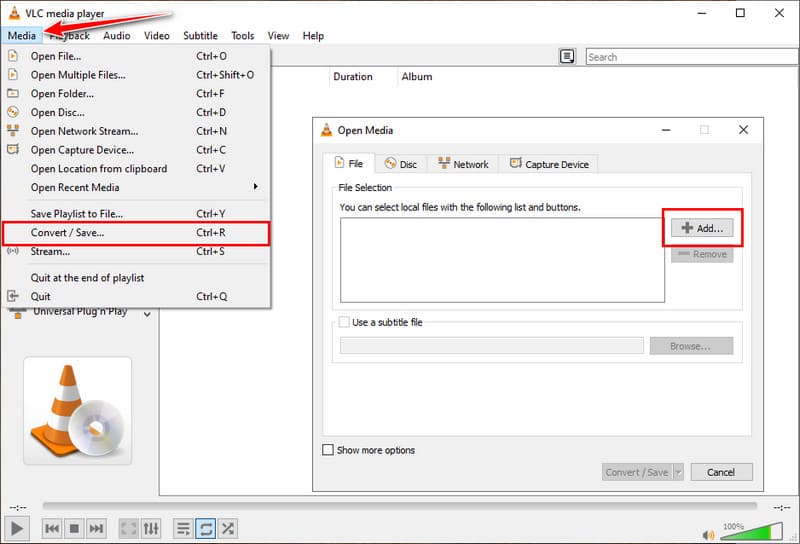Toggle fullscreen video icon
This screenshot has width=800, height=544.
click(129, 528)
